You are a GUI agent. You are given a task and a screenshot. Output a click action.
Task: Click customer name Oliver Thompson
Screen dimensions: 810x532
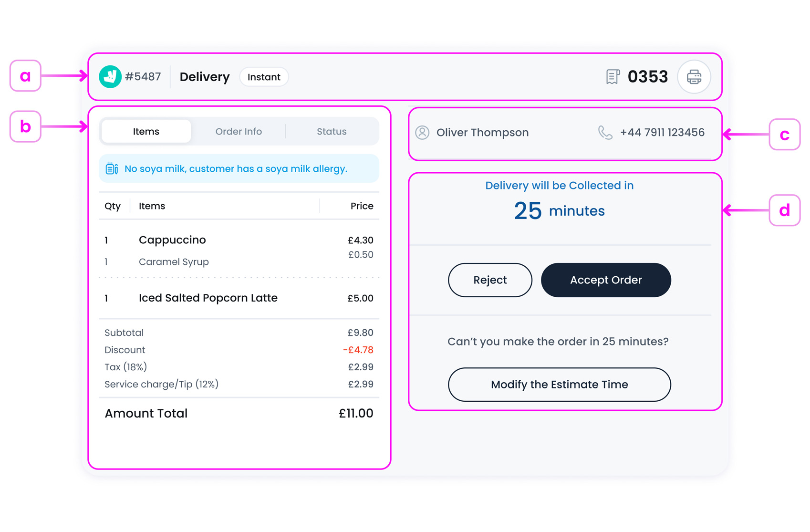[483, 133]
